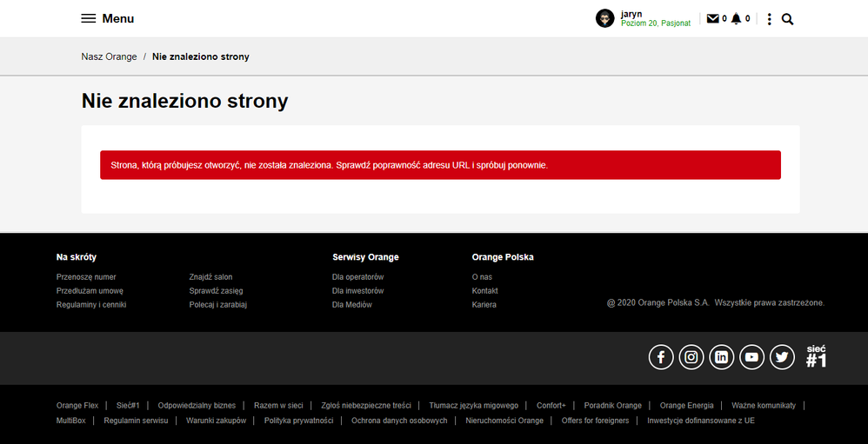
Task: Open the Znajdź salon link
Action: [210, 277]
